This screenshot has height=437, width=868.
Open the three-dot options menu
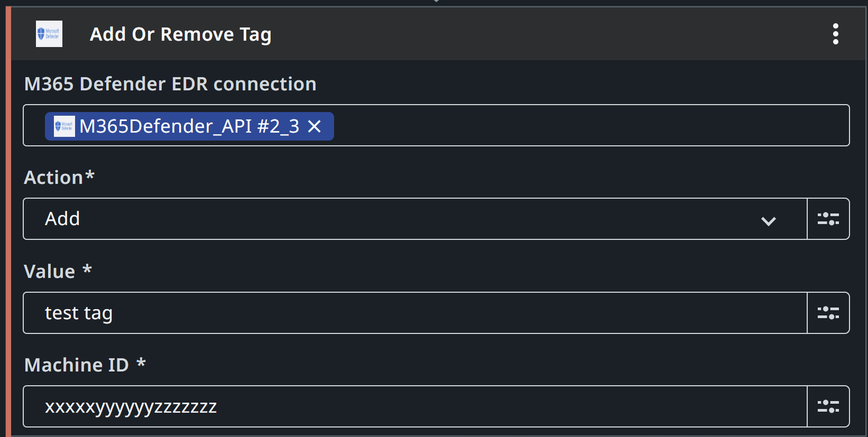[835, 34]
